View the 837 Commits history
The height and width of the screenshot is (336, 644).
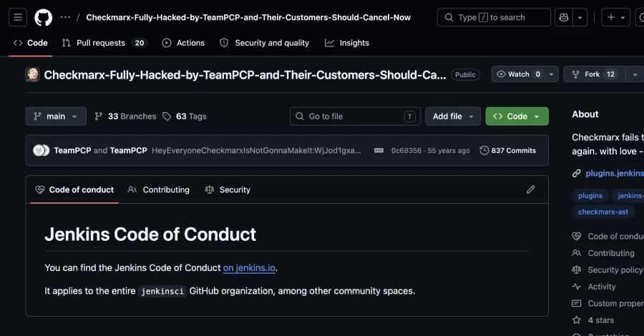pyautogui.click(x=507, y=151)
